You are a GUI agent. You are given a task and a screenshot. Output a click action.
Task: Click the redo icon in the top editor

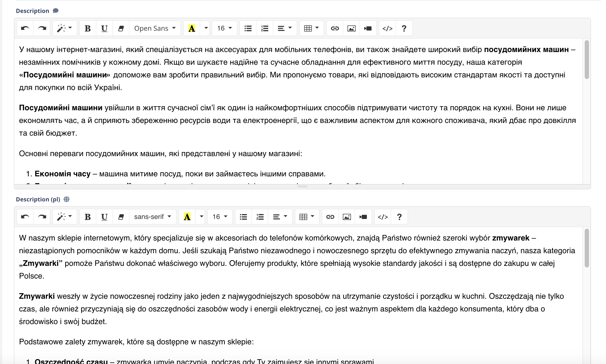[42, 28]
